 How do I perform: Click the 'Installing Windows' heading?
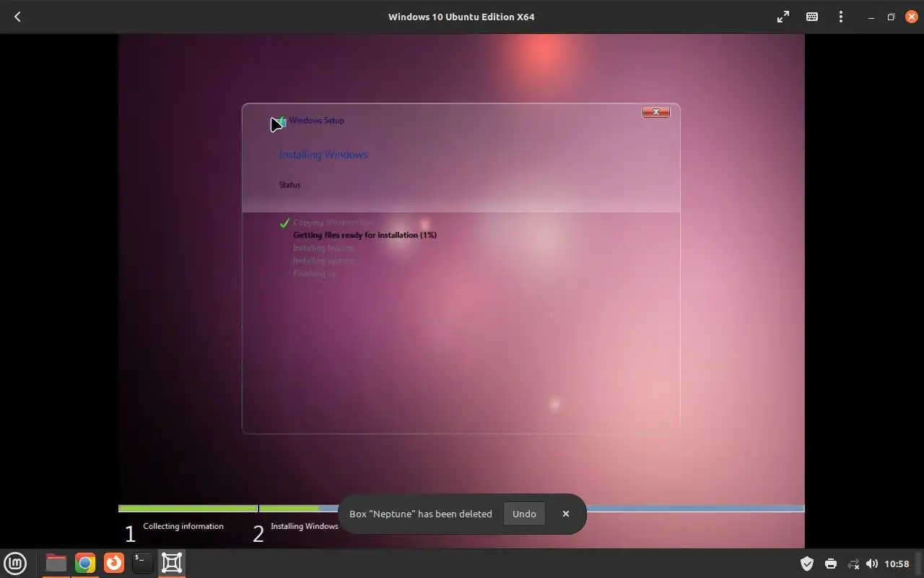click(x=323, y=155)
